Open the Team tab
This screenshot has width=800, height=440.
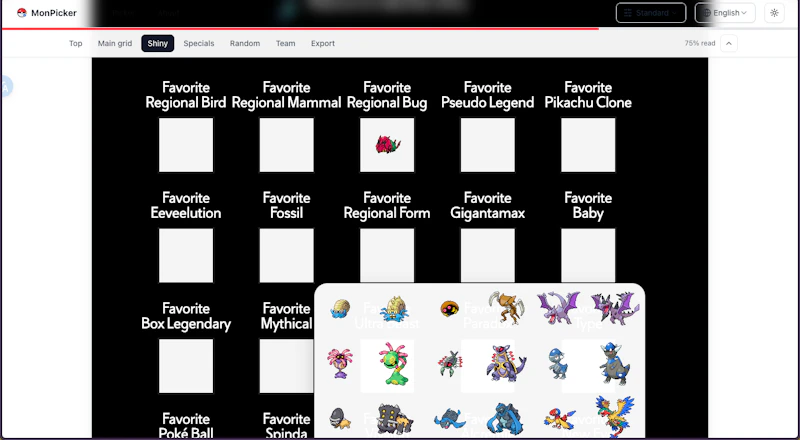pos(286,43)
